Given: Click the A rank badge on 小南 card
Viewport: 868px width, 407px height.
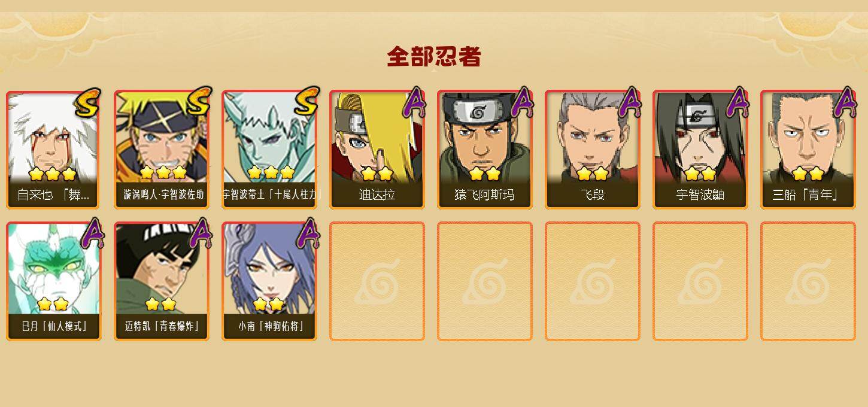Looking at the screenshot, I should [307, 233].
